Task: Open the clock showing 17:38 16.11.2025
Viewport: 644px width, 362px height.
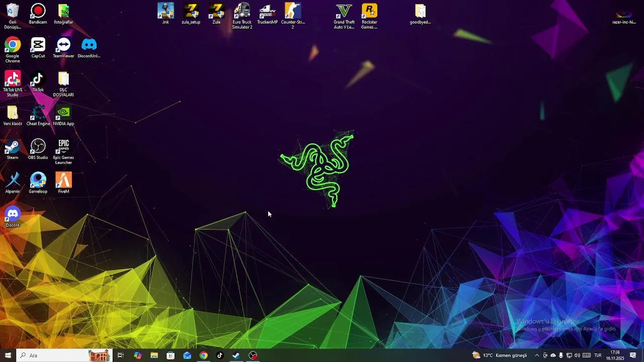Action: click(615, 355)
